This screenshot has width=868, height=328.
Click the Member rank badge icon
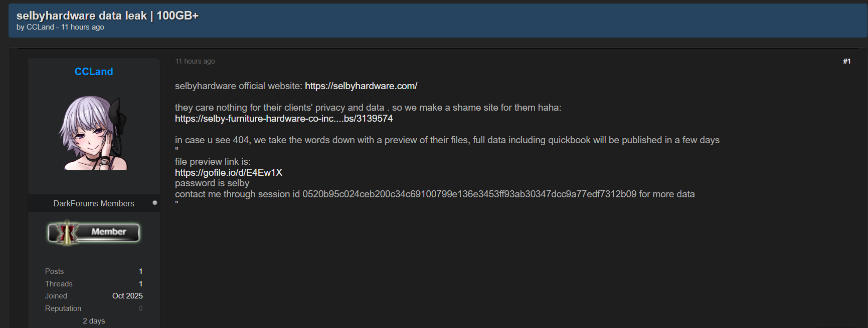point(94,232)
